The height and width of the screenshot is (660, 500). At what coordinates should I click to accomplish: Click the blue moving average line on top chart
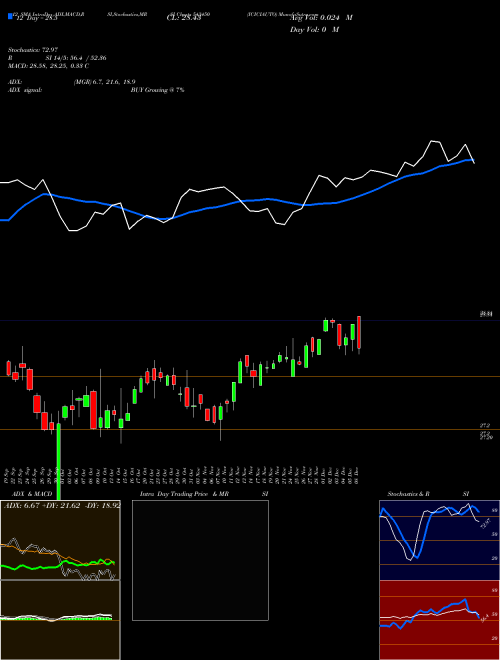click(236, 203)
